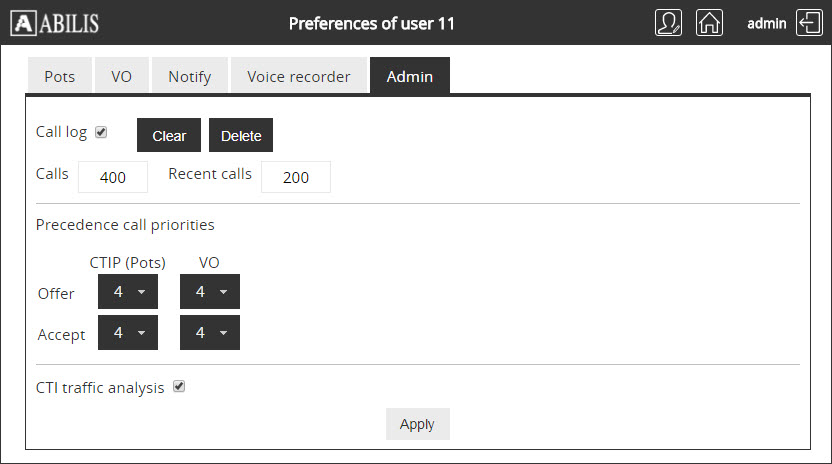This screenshot has height=464, width=832.
Task: Open the Accept VO priority dropdown
Action: (210, 333)
